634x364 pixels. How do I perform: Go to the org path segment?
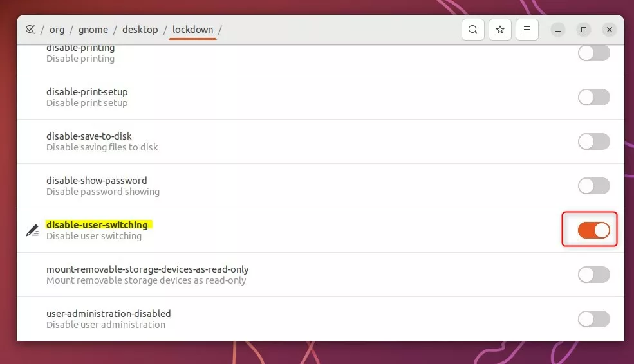57,30
